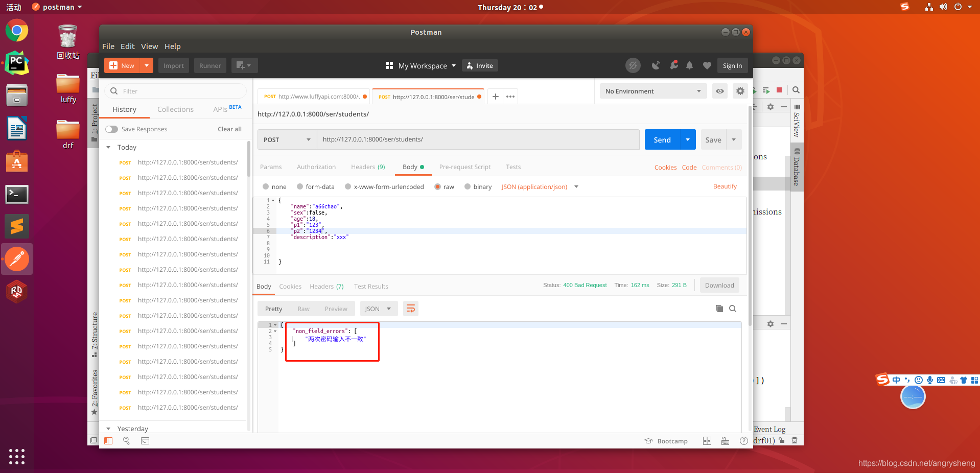The height and width of the screenshot is (473, 980).
Task: Click the Sign In button
Action: [732, 66]
